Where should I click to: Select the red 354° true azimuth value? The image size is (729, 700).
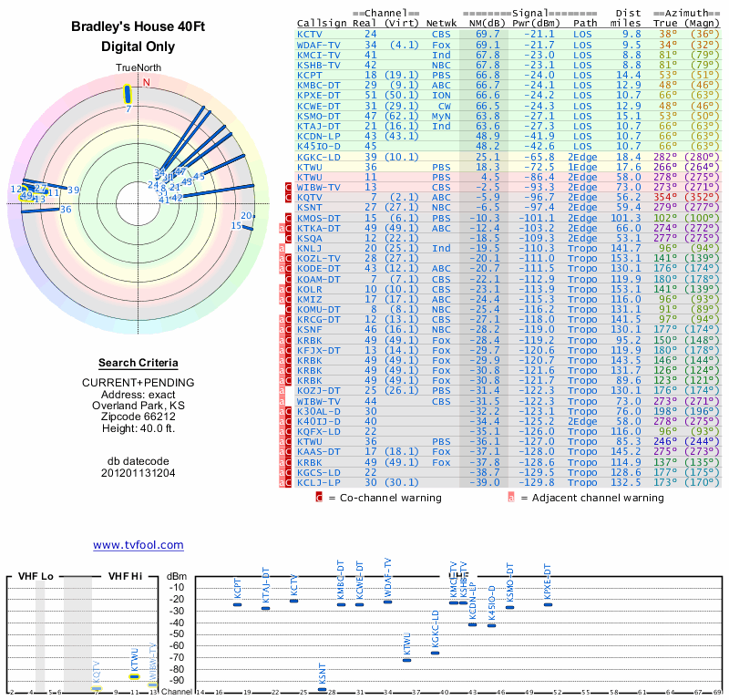pyautogui.click(x=665, y=198)
